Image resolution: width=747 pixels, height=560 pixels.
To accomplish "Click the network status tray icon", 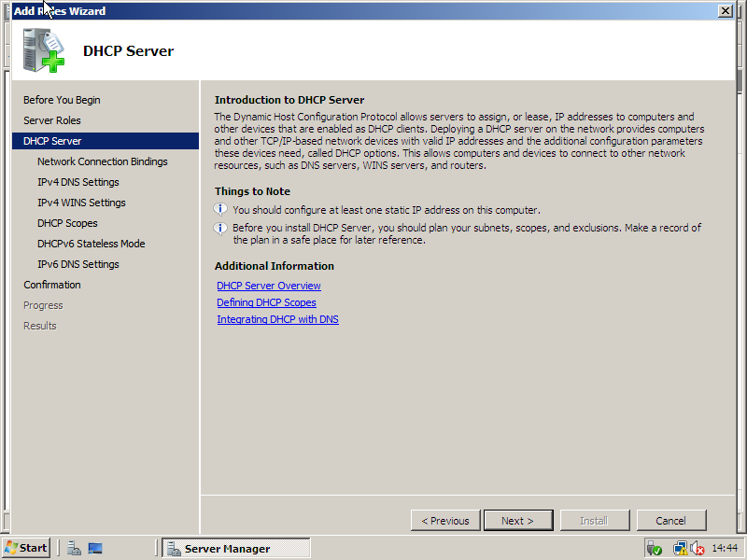I will [x=680, y=548].
